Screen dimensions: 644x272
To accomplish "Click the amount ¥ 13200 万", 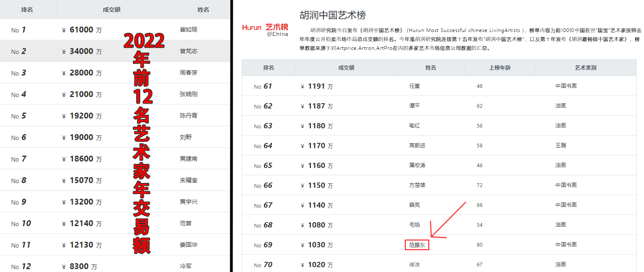I will click(x=82, y=202).
